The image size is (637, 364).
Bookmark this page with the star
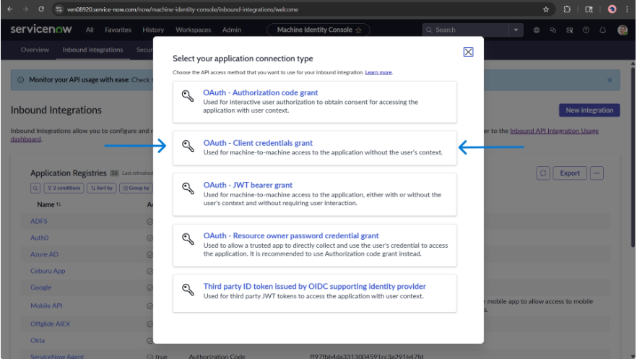(x=545, y=9)
